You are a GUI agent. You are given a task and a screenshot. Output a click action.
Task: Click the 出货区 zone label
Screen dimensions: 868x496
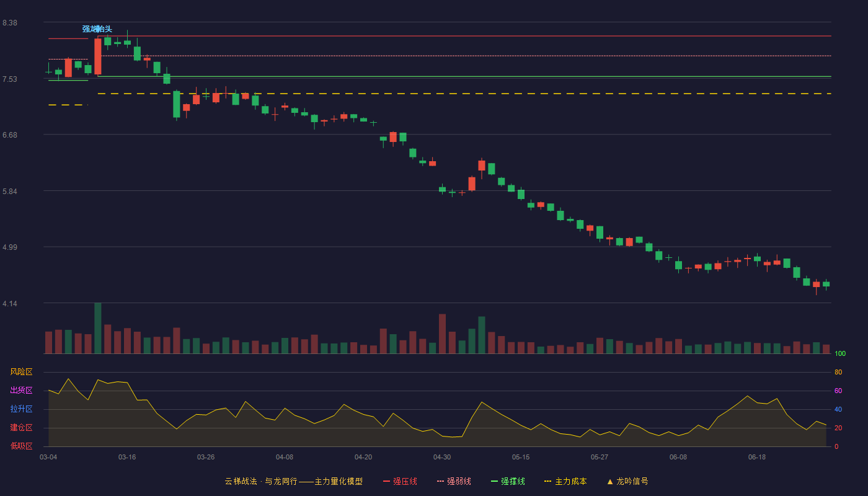(21, 391)
